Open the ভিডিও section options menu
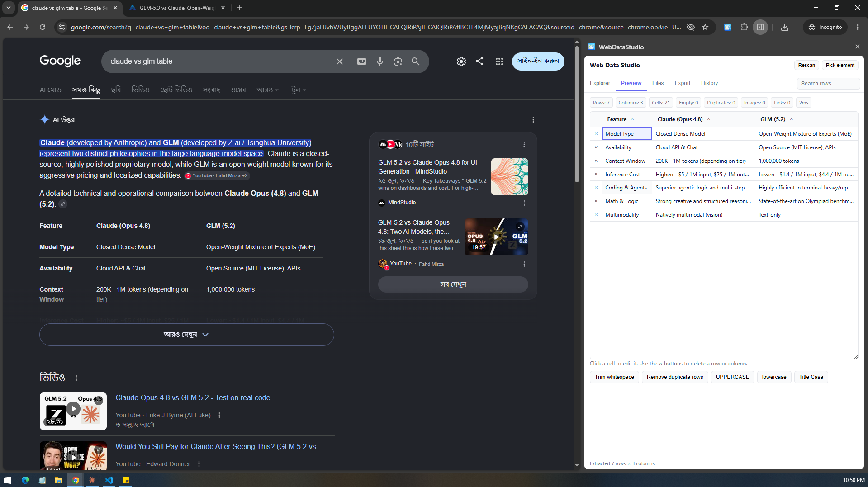 click(x=76, y=378)
